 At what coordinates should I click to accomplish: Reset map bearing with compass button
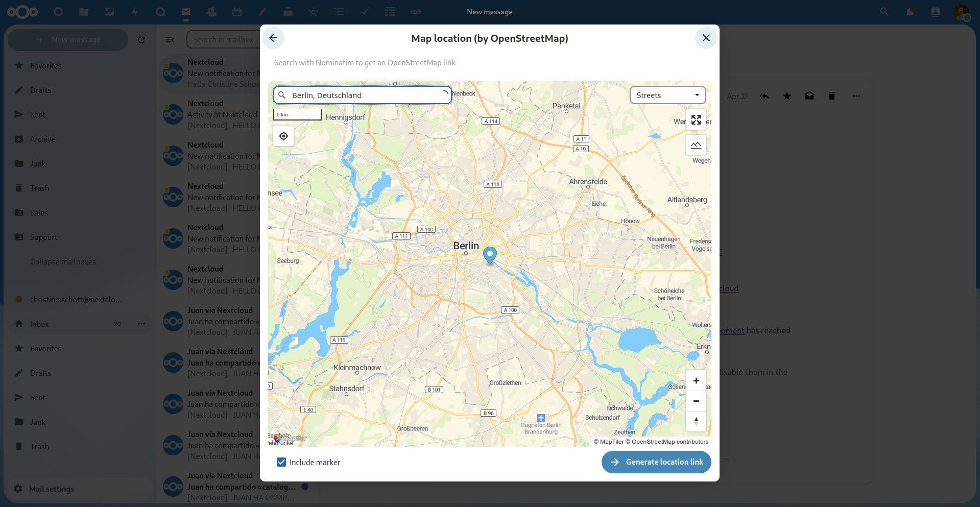point(696,422)
